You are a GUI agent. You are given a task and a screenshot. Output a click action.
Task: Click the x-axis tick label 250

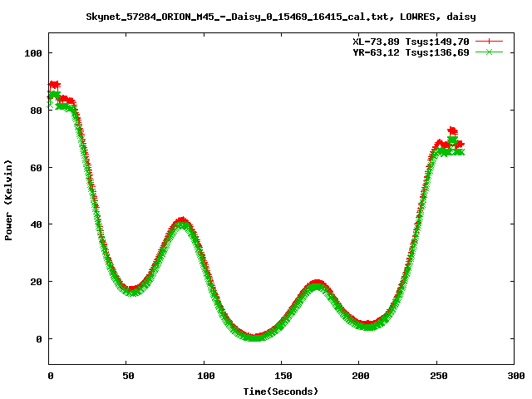[439, 376]
